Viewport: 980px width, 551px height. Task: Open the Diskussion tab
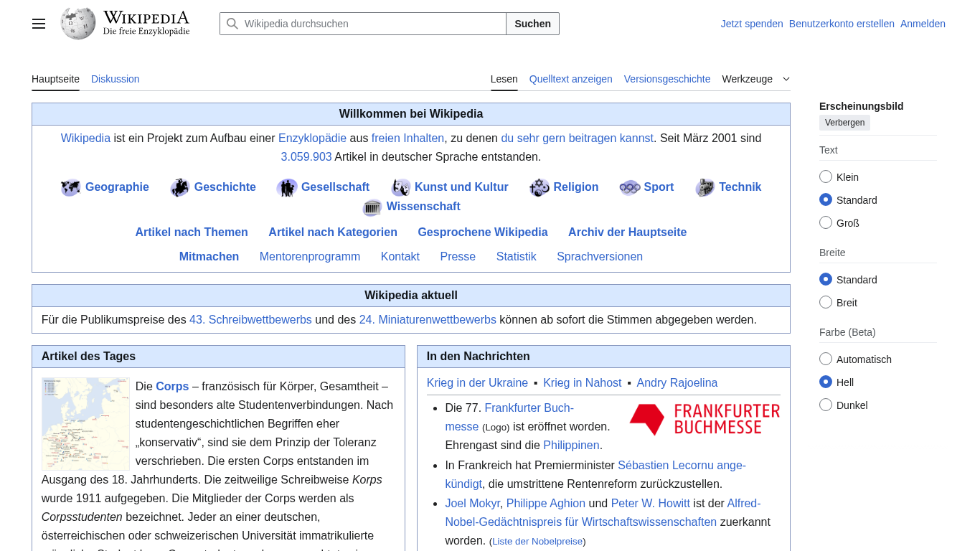tap(116, 79)
